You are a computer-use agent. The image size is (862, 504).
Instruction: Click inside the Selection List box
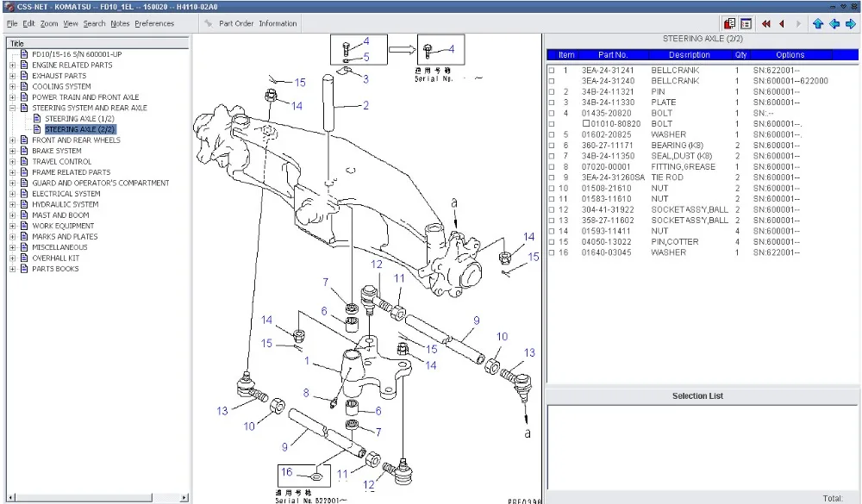pos(702,446)
